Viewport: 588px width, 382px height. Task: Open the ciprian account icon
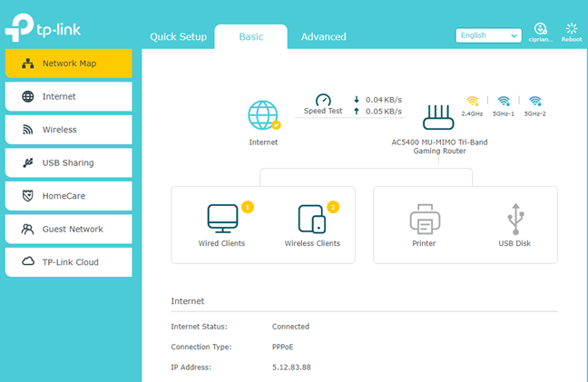pos(541,28)
